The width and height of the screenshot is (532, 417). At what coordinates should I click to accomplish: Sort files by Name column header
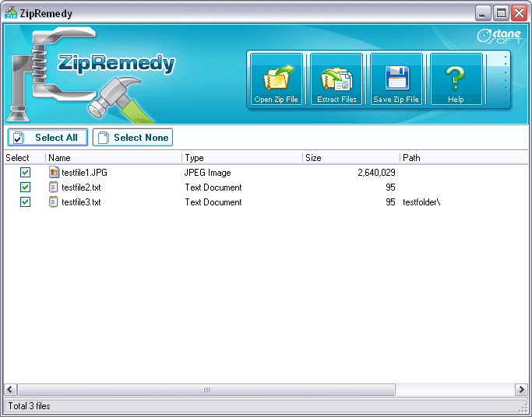pyautogui.click(x=114, y=157)
